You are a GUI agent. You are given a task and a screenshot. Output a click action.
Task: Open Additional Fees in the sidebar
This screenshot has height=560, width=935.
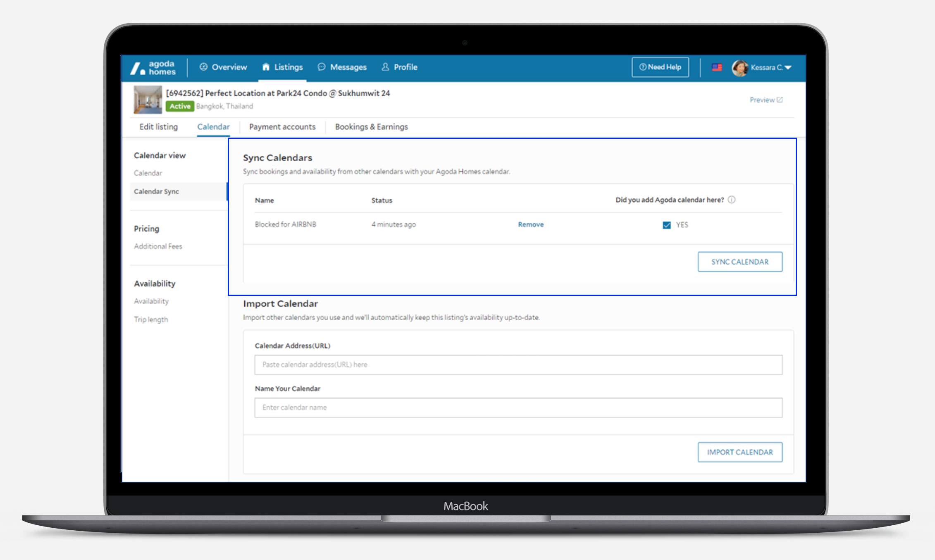[158, 246]
